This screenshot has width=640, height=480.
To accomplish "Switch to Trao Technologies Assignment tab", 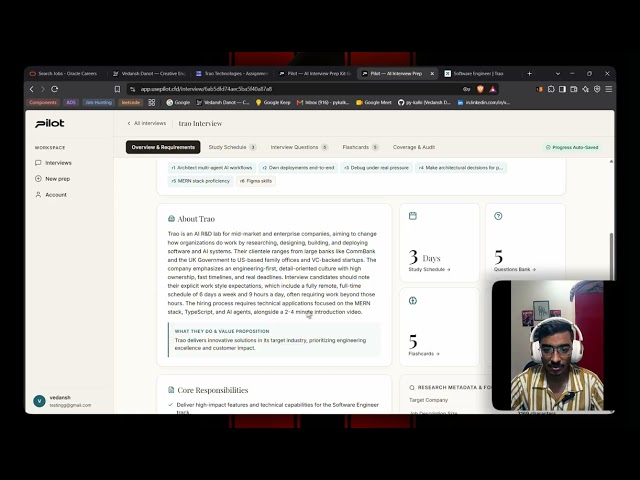I will click(x=232, y=73).
